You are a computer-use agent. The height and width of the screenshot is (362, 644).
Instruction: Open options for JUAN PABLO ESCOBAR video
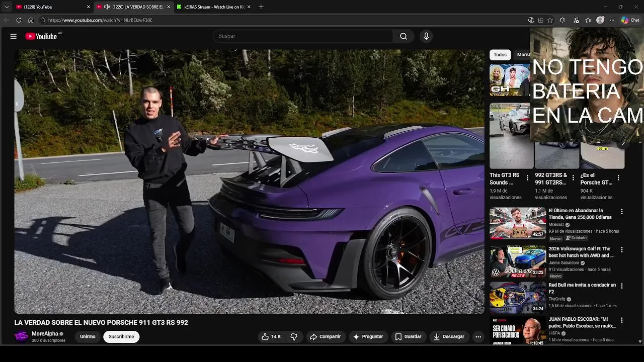tap(622, 320)
